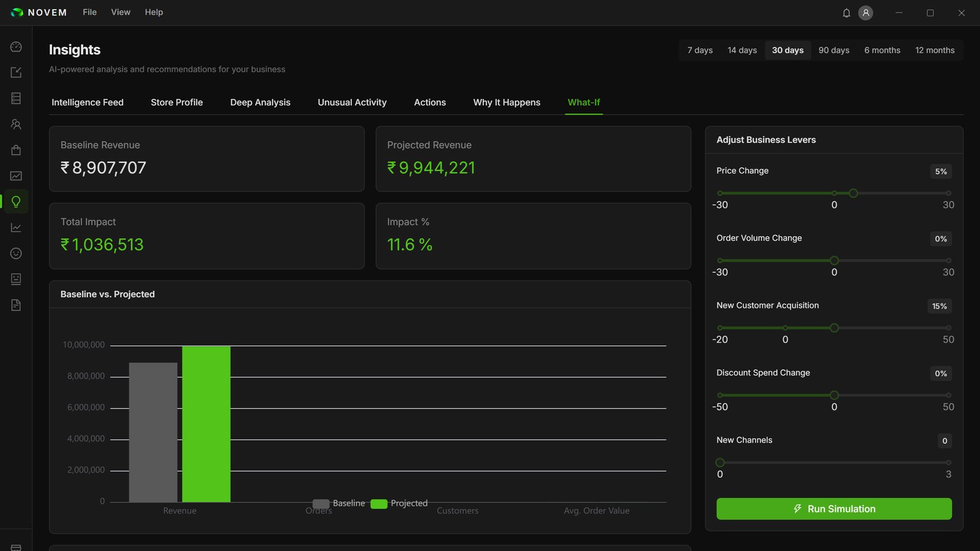The image size is (980, 551).
Task: Click the shopping bag sidebar icon
Action: coord(16,150)
